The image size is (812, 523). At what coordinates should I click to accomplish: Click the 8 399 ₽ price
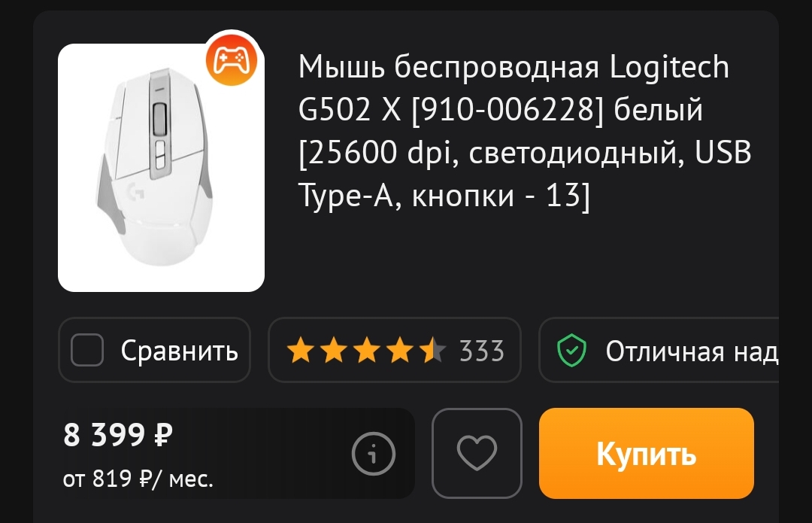point(118,434)
